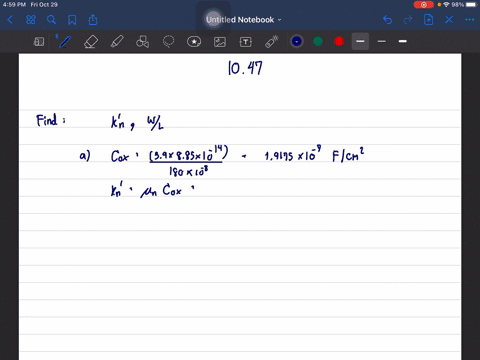The width and height of the screenshot is (480, 360).
Task: Tap the Wi-Fi status icon
Action: click(x=446, y=5)
